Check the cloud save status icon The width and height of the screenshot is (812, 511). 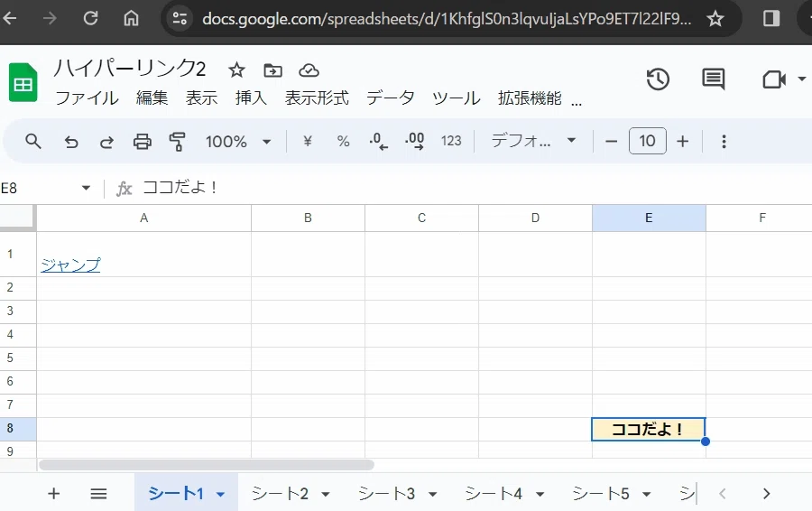point(309,70)
